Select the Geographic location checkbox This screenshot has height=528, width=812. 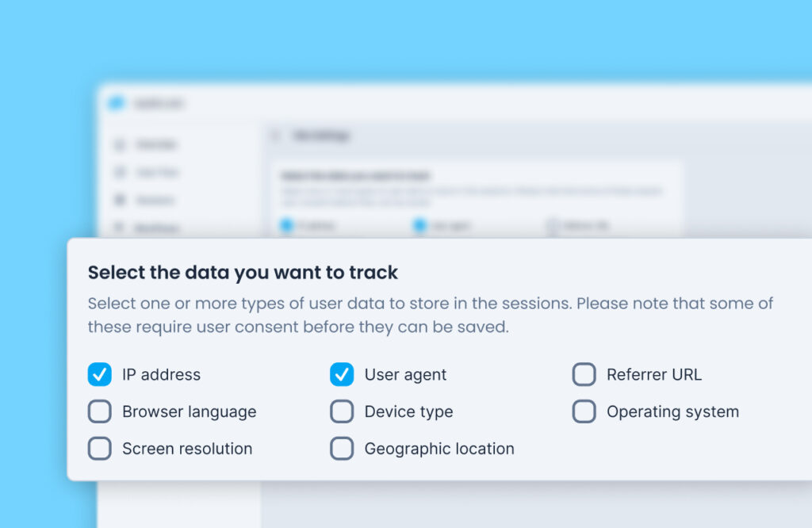pos(342,448)
